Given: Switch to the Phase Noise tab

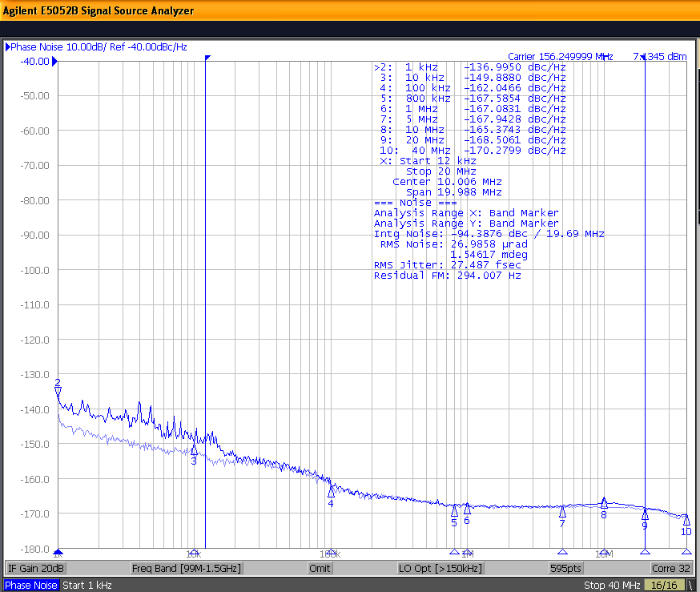Looking at the screenshot, I should [30, 585].
